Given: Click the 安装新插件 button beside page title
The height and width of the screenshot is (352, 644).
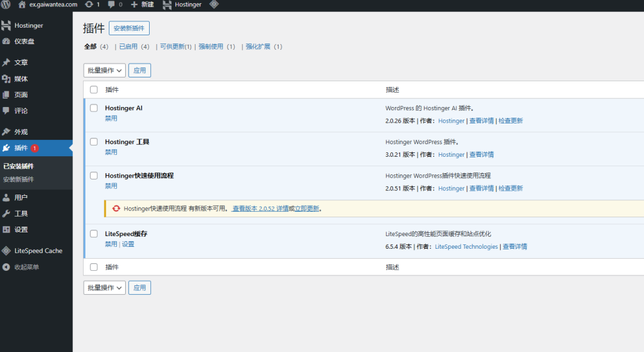Looking at the screenshot, I should [129, 28].
